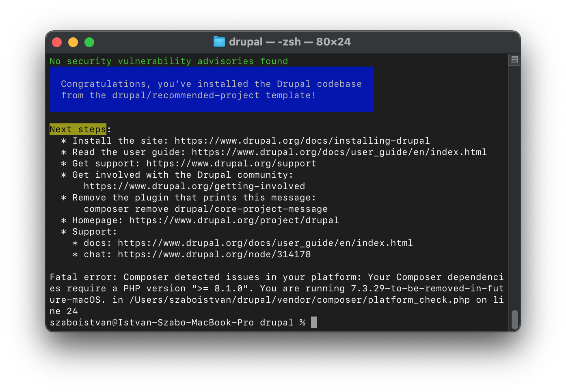Maximize the terminal using the green button
The height and width of the screenshot is (392, 566).
click(89, 42)
